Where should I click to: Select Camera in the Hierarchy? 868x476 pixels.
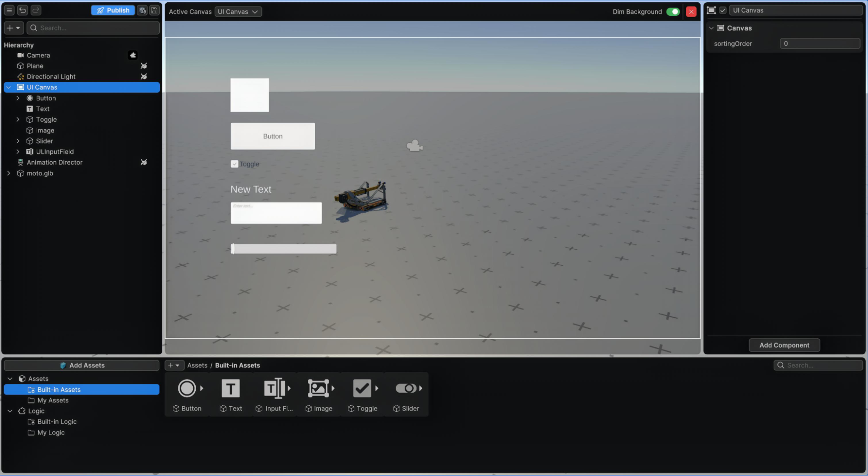tap(38, 55)
